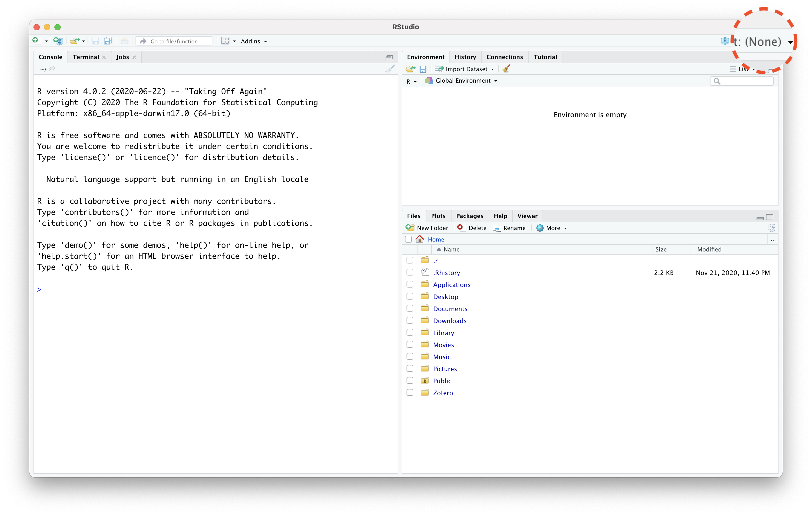Tick the .Rhistory file checkbox
Screen dimensions: 812x516
click(x=410, y=272)
